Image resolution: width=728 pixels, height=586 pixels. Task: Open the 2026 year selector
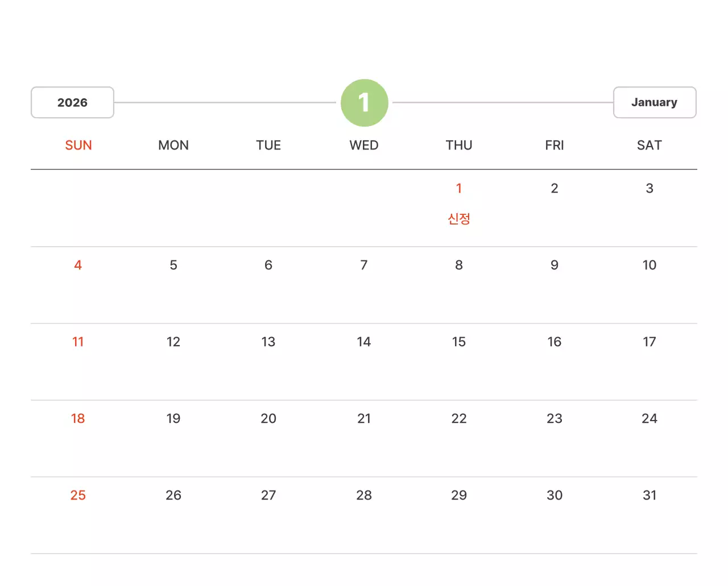click(x=72, y=103)
